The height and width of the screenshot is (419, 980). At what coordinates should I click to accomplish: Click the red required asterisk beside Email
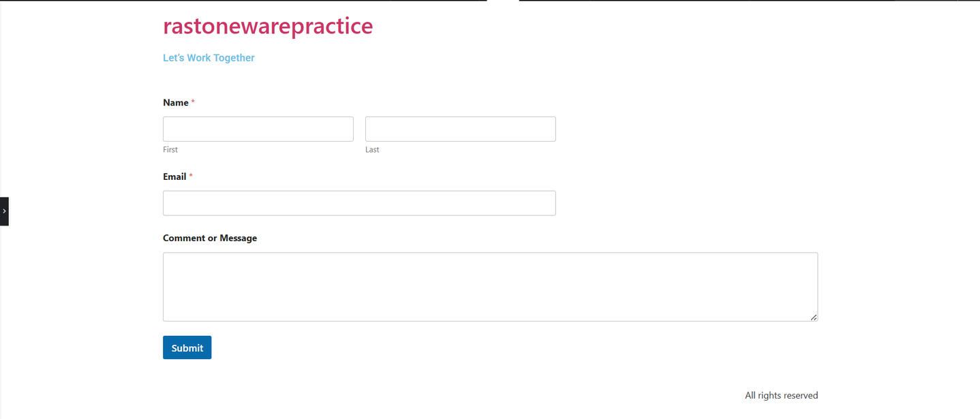pos(191,176)
